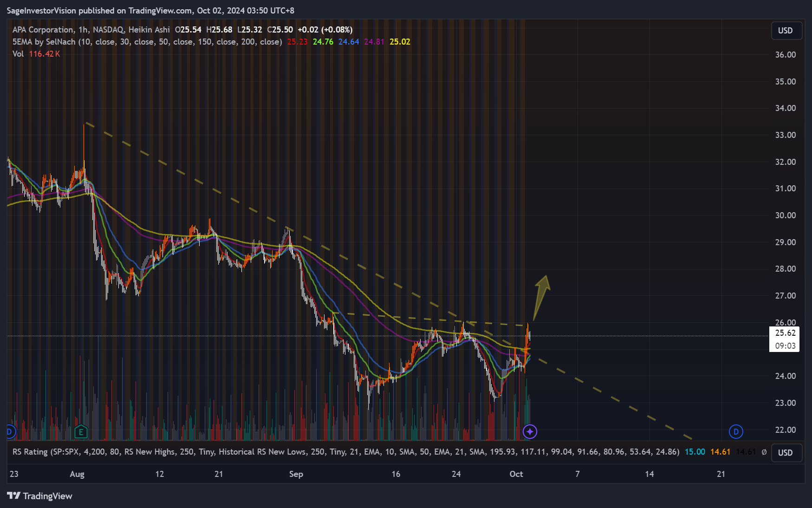Click the 24.00 price axis label
The height and width of the screenshot is (508, 812).
[786, 376]
